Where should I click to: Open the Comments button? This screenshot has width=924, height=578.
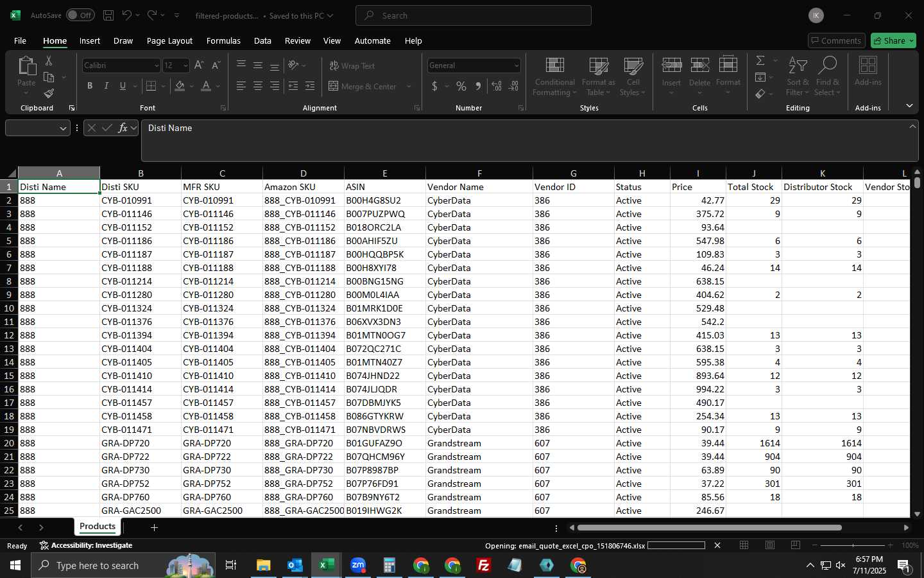click(837, 40)
